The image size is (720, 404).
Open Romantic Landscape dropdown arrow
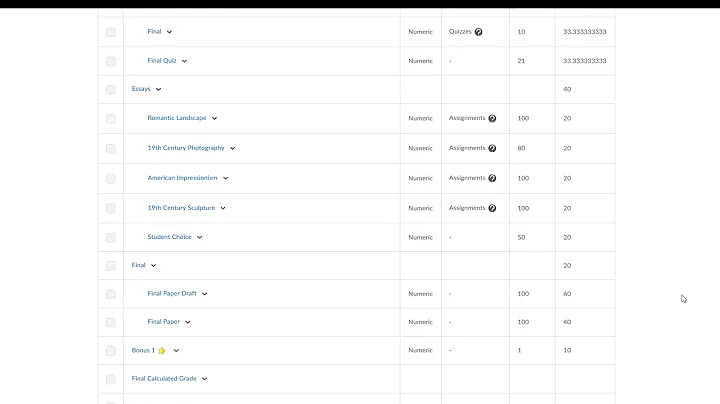(x=214, y=118)
